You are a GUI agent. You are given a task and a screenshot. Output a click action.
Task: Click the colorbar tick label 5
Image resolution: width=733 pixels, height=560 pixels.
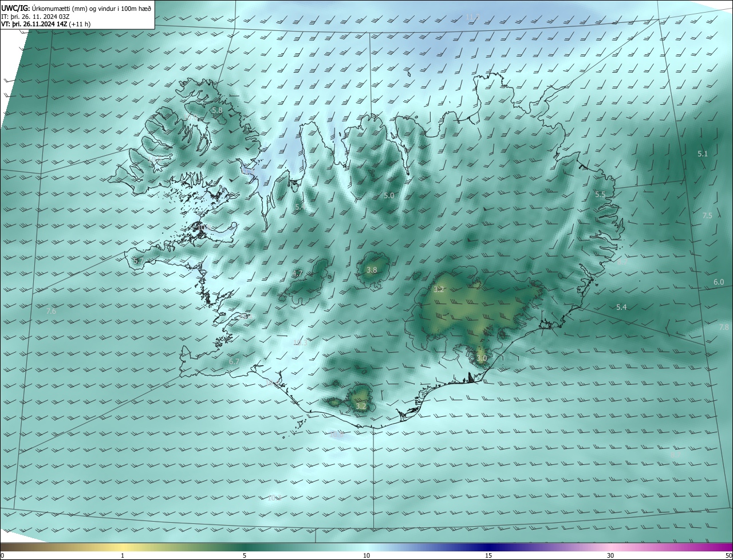[x=245, y=555]
